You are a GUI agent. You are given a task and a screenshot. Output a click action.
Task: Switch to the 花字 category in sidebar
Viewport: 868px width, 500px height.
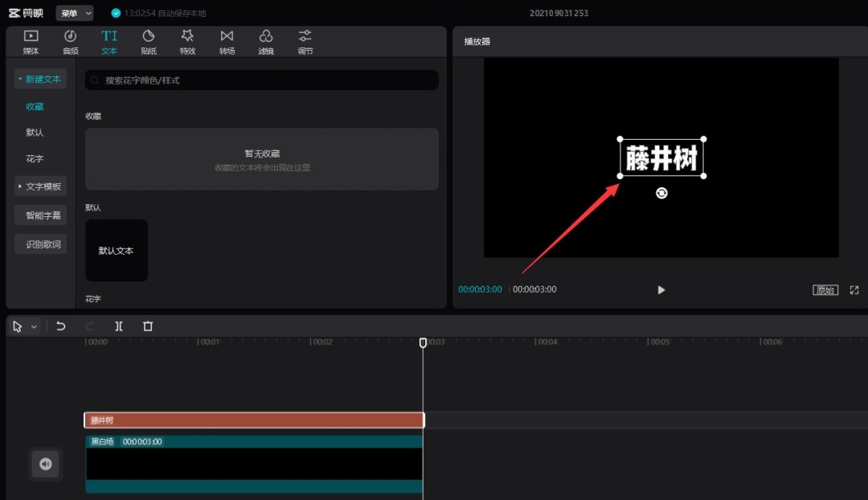[x=35, y=158]
